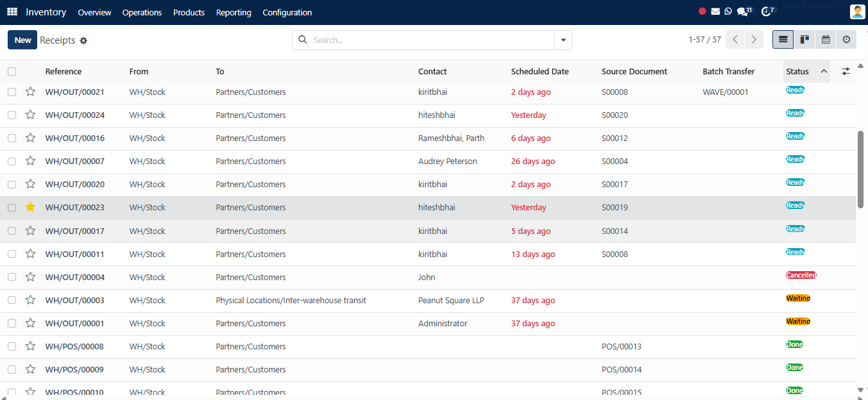The image size is (868, 400).
Task: Open the Configuration menu
Action: [x=287, y=12]
